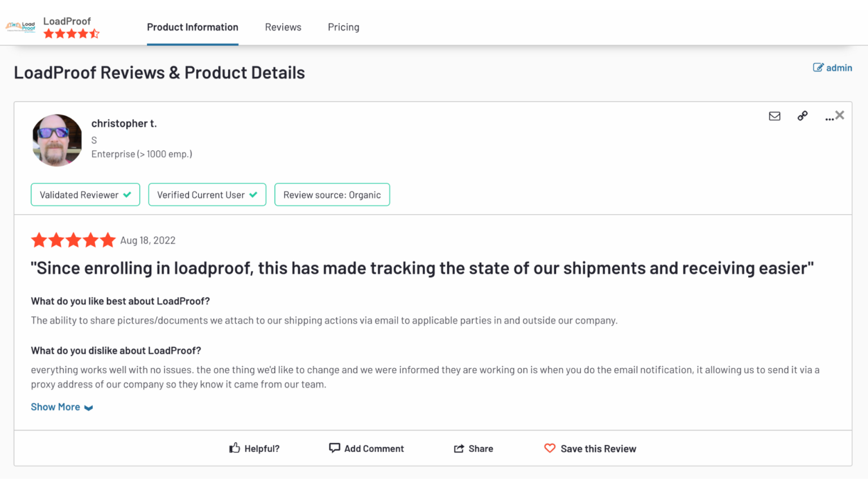Expand the review with Show More

pyautogui.click(x=62, y=407)
